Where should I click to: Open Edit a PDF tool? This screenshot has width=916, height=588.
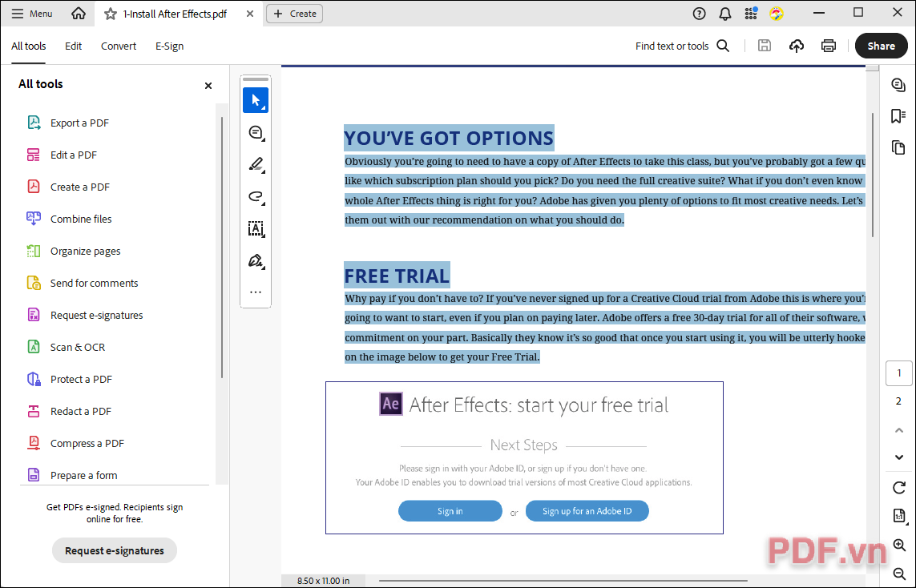(62, 155)
